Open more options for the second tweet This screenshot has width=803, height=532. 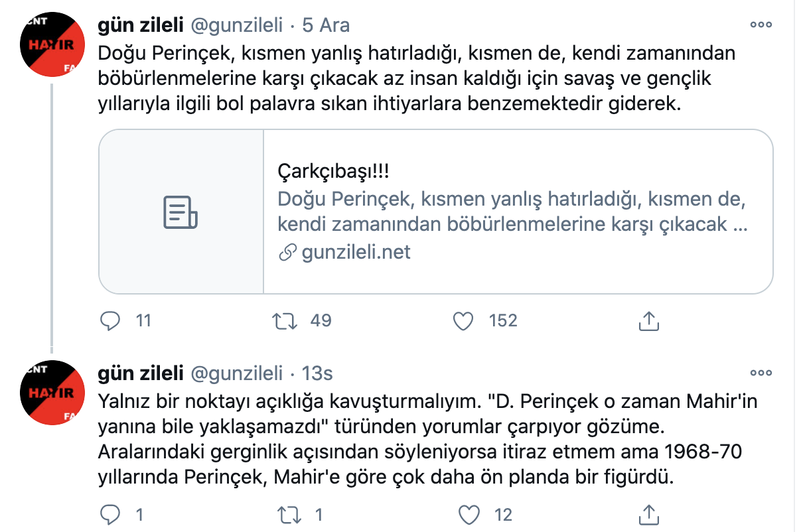click(x=761, y=373)
